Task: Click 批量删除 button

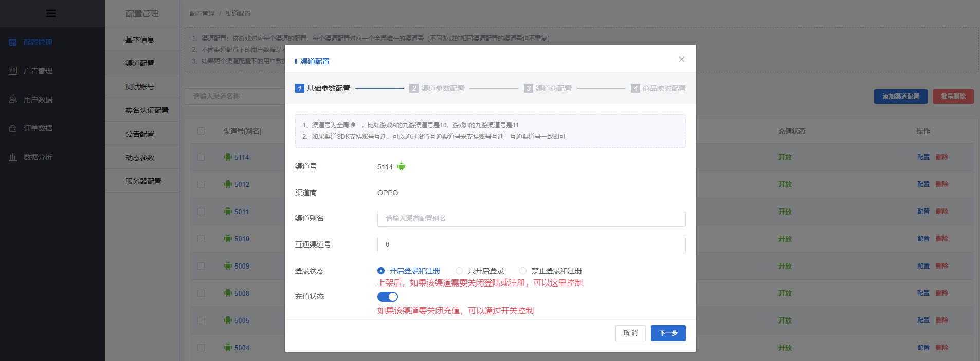Action: pos(953,97)
